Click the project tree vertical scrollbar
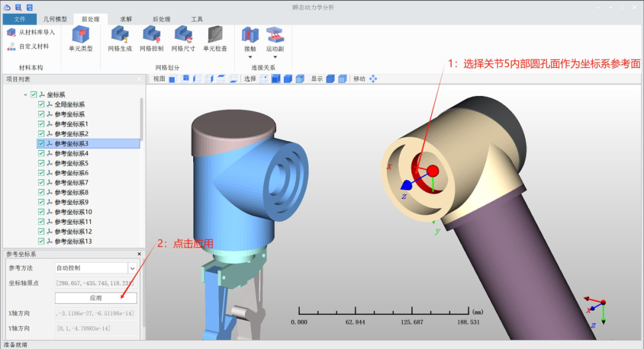 click(142, 119)
